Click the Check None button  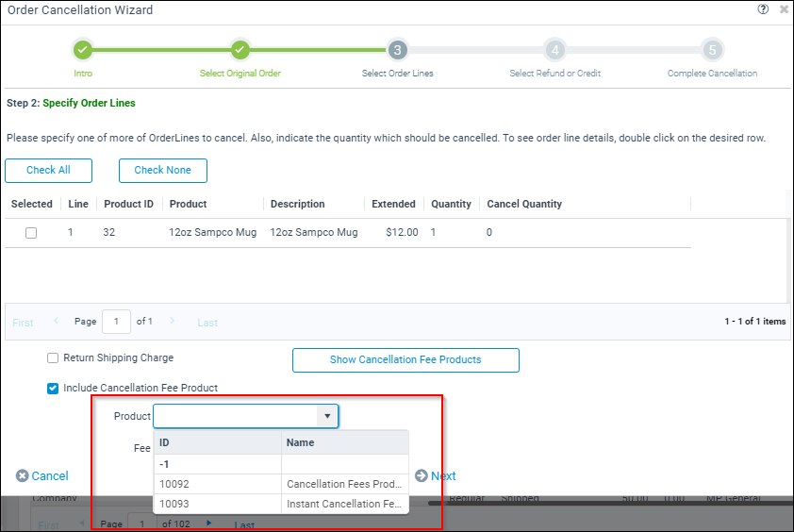pyautogui.click(x=162, y=170)
